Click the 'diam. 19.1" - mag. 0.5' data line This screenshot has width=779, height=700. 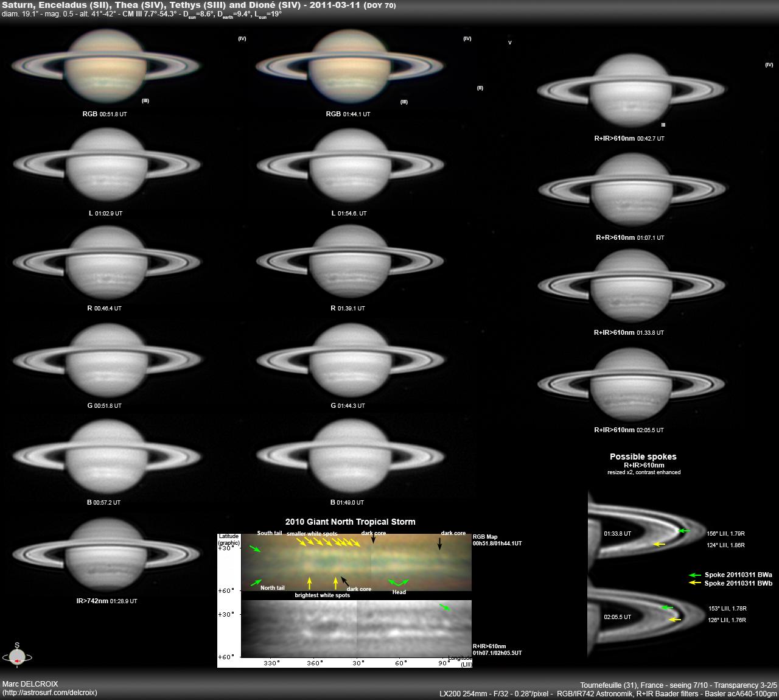click(x=142, y=13)
